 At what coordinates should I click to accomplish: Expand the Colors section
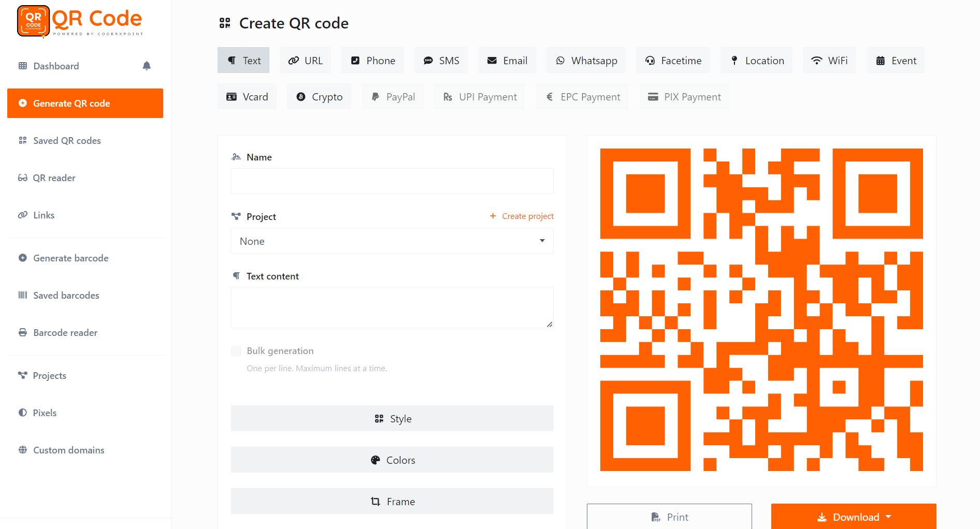(392, 460)
